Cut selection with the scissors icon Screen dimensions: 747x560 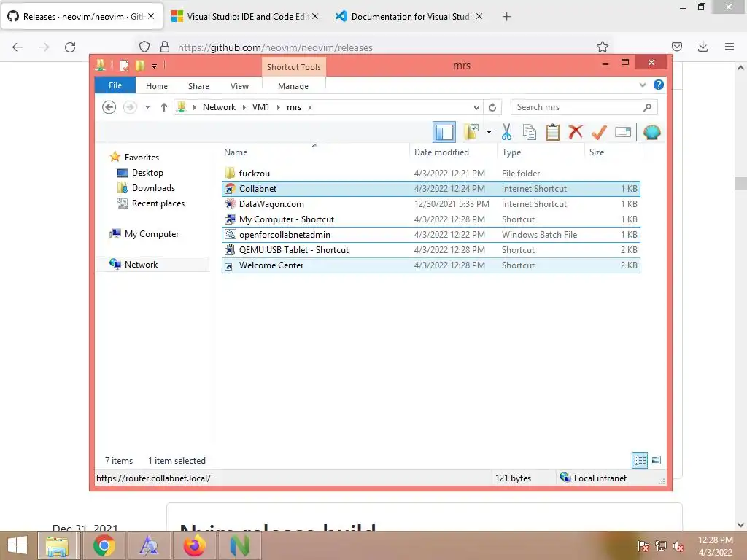[x=506, y=132]
